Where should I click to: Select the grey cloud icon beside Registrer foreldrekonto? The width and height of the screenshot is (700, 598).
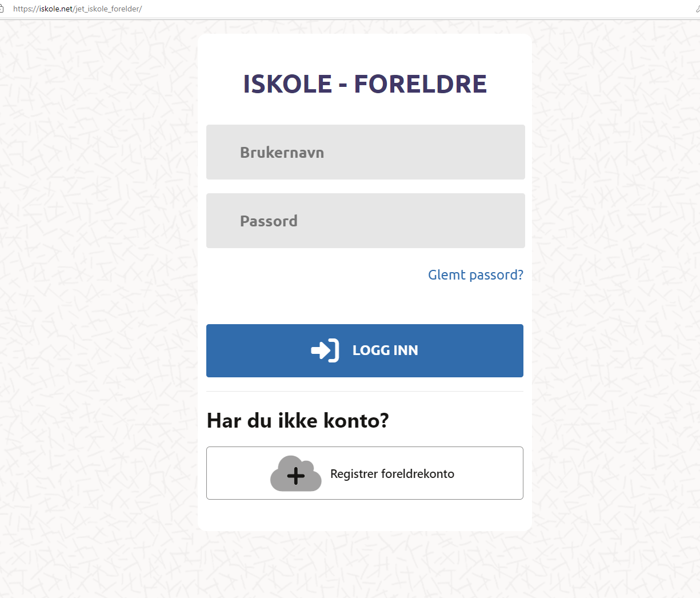(x=295, y=473)
